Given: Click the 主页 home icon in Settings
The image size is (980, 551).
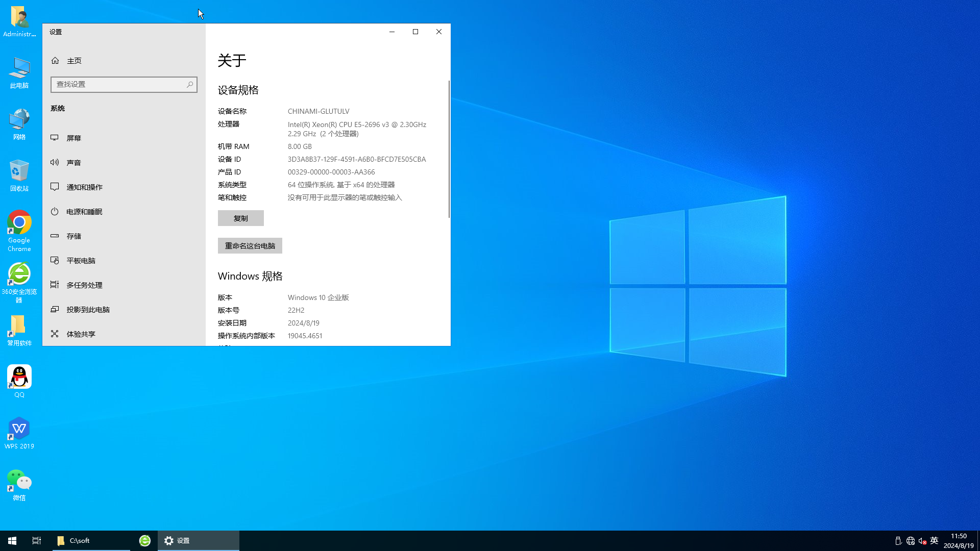Looking at the screenshot, I should pyautogui.click(x=55, y=61).
